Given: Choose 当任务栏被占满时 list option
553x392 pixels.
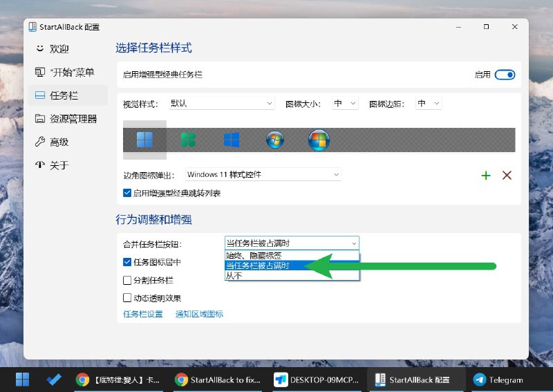Looking at the screenshot, I should tap(292, 265).
